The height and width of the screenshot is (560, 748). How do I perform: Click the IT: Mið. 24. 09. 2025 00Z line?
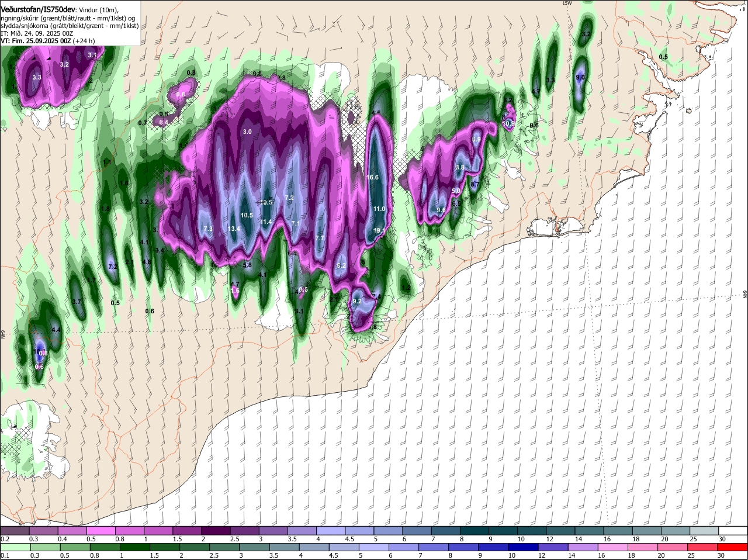pyautogui.click(x=37, y=33)
